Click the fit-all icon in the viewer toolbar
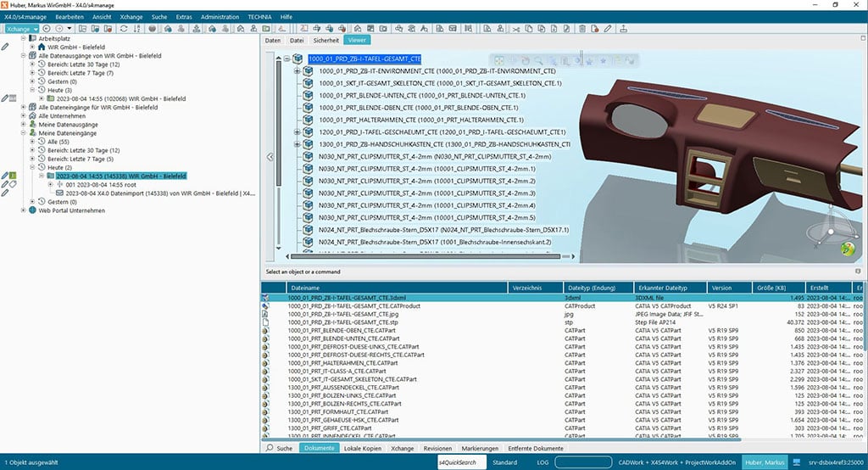This screenshot has height=470, width=868. pos(498,60)
